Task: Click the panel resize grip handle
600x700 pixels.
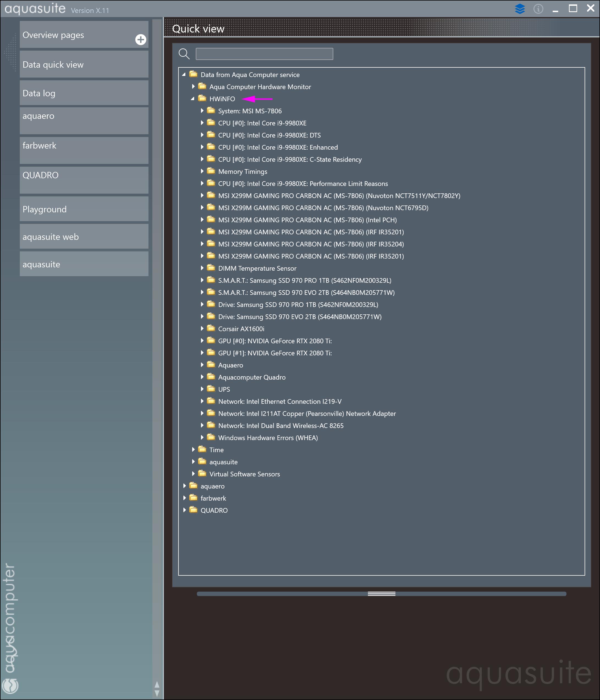Action: [381, 594]
